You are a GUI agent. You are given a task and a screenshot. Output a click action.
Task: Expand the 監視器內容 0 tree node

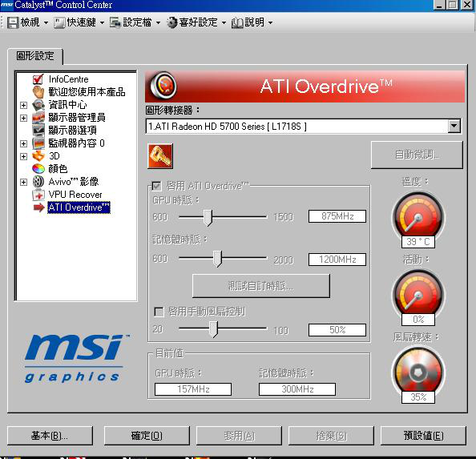coord(23,143)
